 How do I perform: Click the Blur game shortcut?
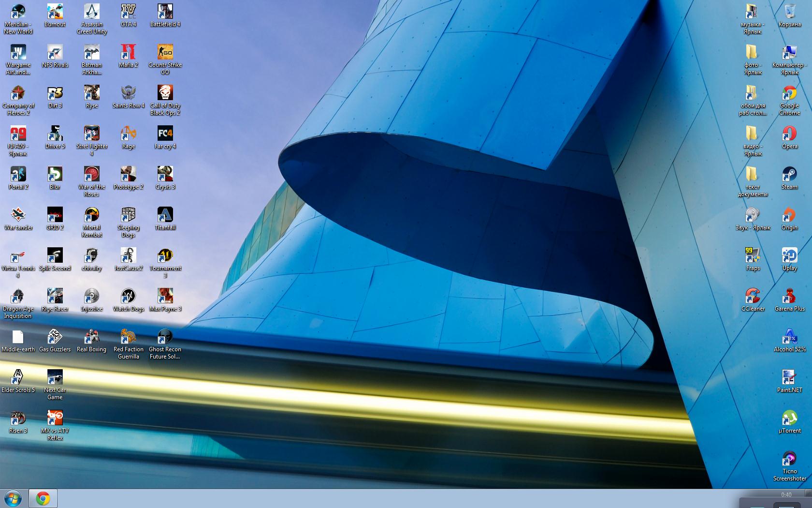55,178
